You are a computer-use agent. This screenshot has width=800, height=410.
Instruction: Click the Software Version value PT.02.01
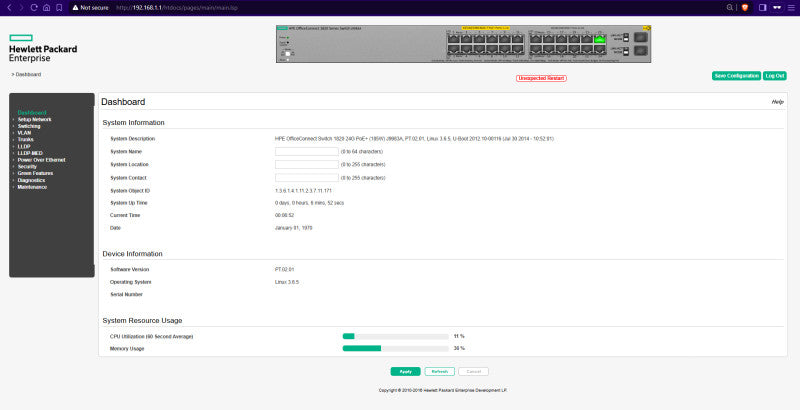pos(284,269)
